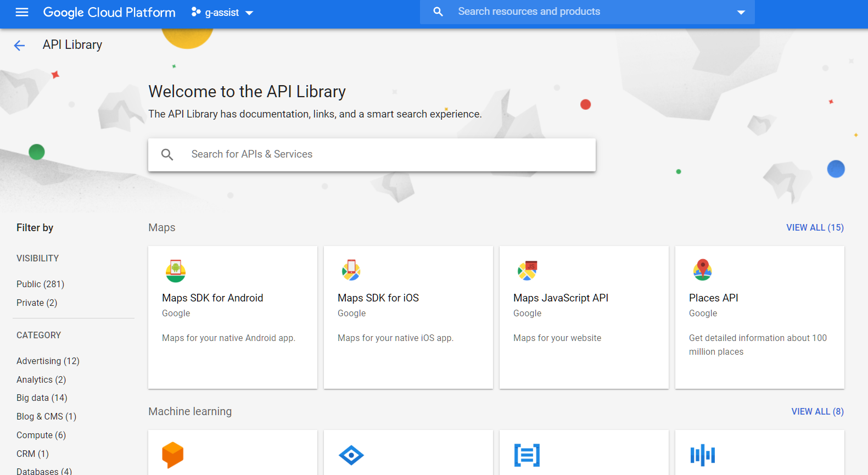Click the back arrow beside API Library
The width and height of the screenshot is (868, 475).
19,46
